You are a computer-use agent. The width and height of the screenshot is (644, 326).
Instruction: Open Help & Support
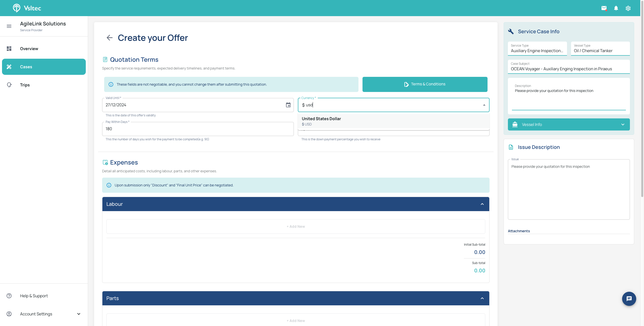[44, 296]
